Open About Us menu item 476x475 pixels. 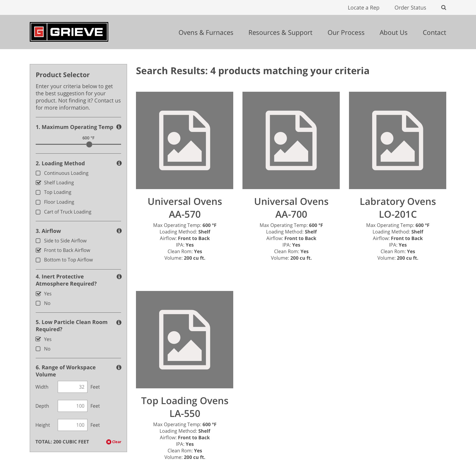394,32
